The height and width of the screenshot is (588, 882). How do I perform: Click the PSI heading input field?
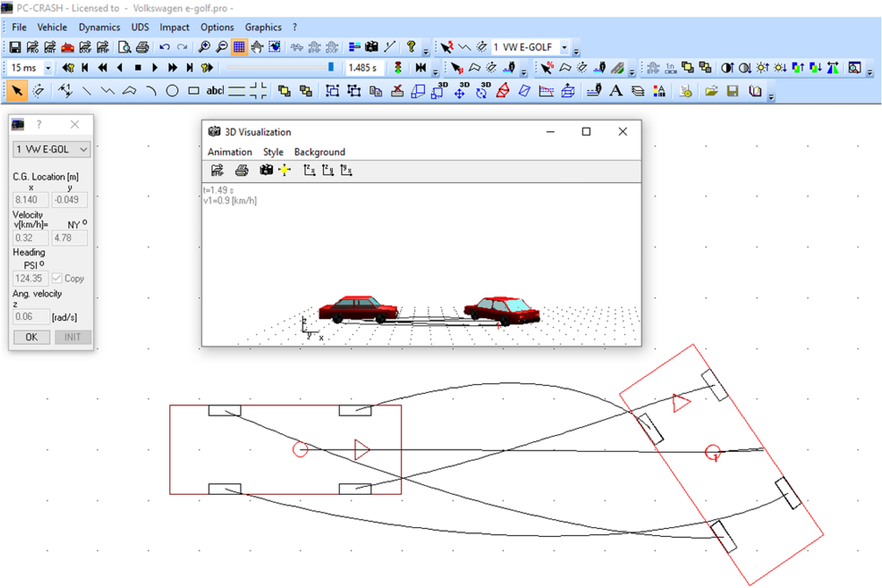[30, 278]
